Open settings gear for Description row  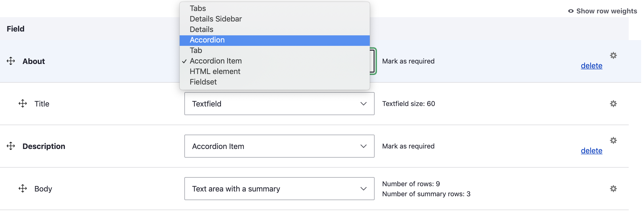pos(613,141)
